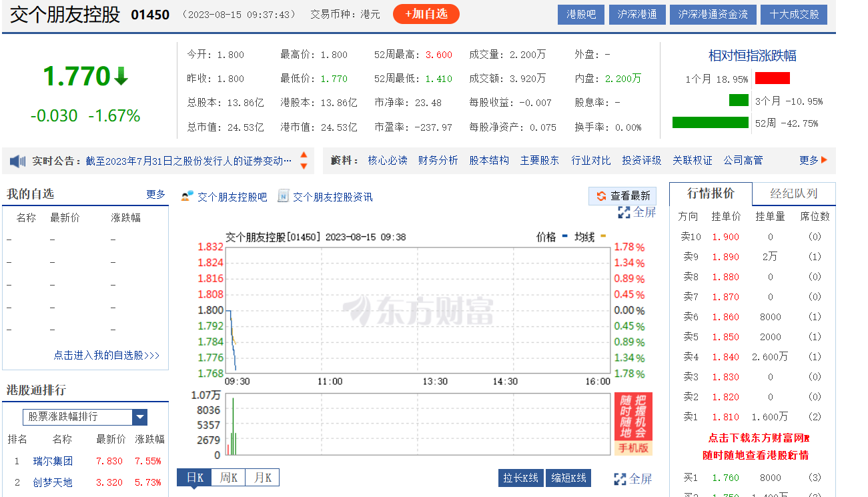This screenshot has width=868, height=497.
Task: Open 核心必读 in the 资料 menu
Action: pyautogui.click(x=388, y=160)
